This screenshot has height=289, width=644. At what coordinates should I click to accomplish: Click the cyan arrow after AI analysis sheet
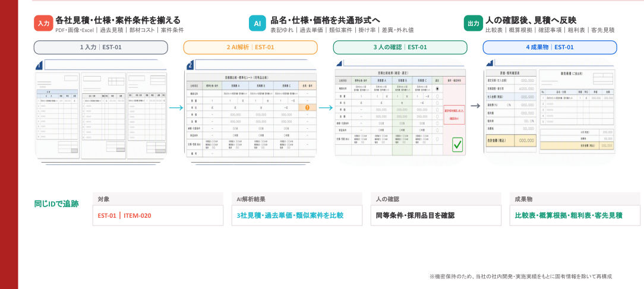[326, 108]
